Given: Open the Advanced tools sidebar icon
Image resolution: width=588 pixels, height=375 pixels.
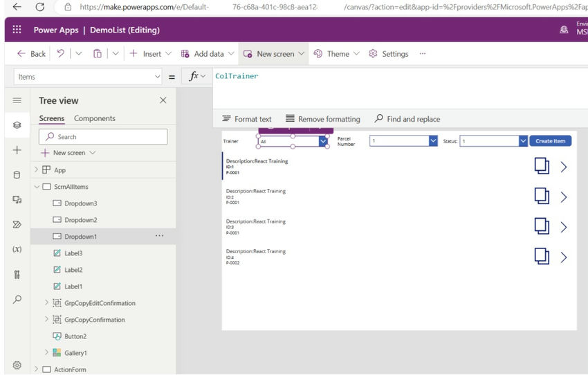Looking at the screenshot, I should [x=17, y=275].
